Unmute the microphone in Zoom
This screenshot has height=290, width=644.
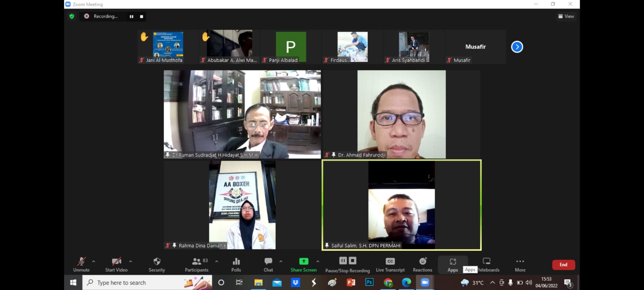click(81, 265)
